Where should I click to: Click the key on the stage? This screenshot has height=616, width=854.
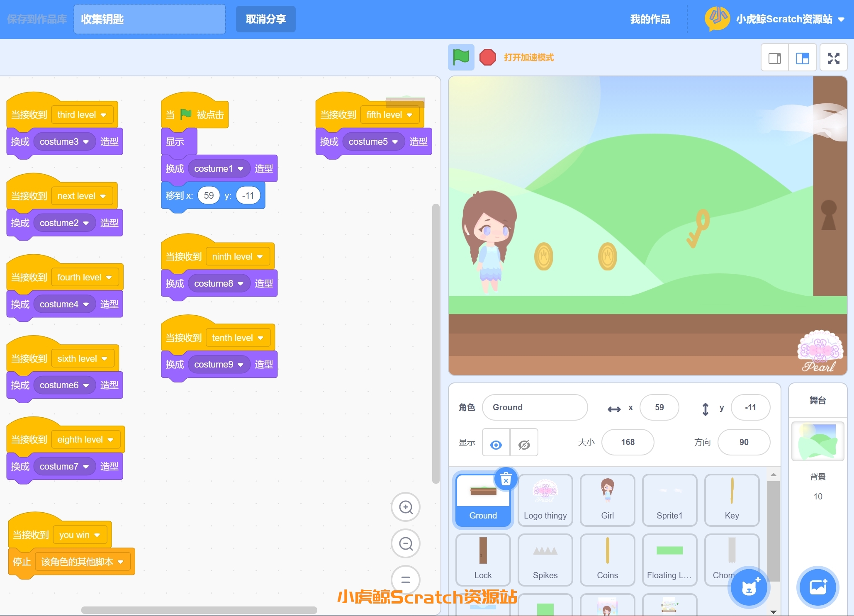[698, 228]
